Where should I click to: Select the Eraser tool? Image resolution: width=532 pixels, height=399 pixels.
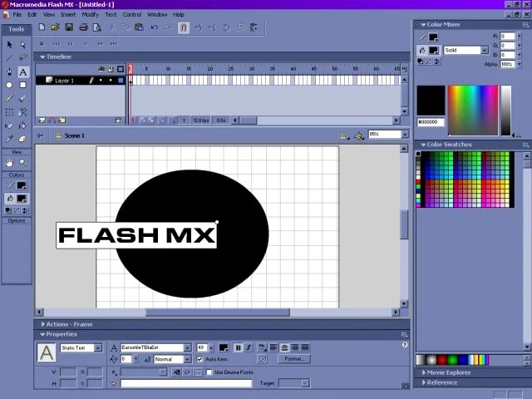tap(22, 139)
